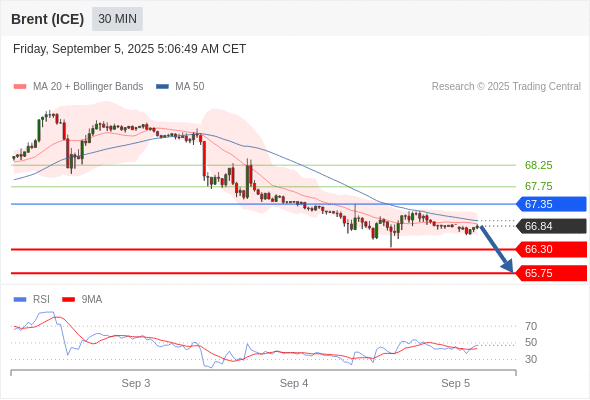Click the red 9MA legend swatch

pyautogui.click(x=68, y=300)
